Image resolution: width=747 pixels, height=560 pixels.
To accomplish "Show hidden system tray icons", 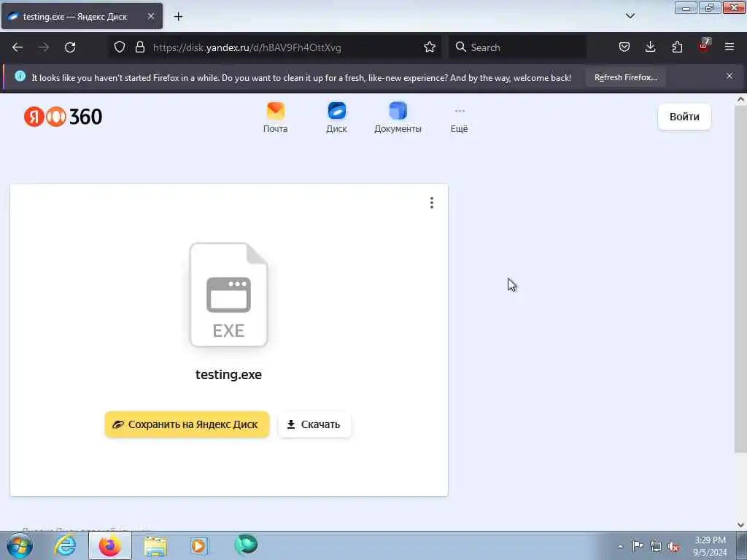I will 620,547.
